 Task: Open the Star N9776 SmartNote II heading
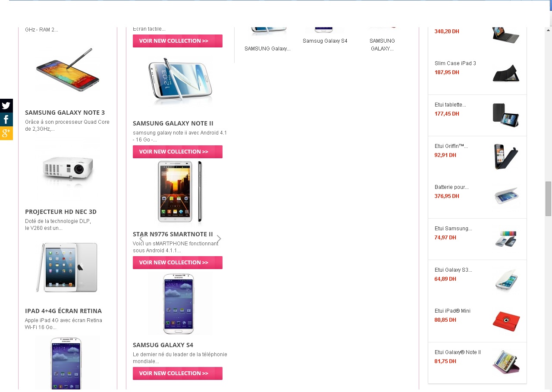pos(173,234)
